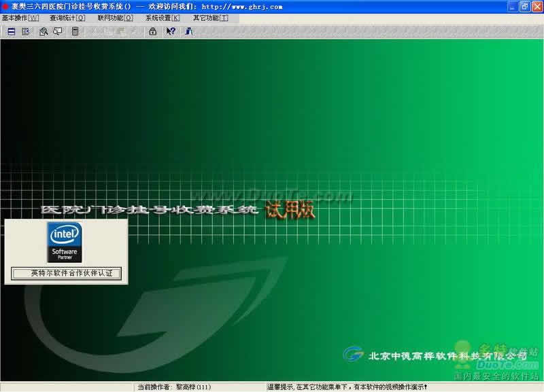Viewport: 544px width, 392px height.
Task: Click the 当前操作者: 黎高桦(111) status text
Action: (x=174, y=387)
